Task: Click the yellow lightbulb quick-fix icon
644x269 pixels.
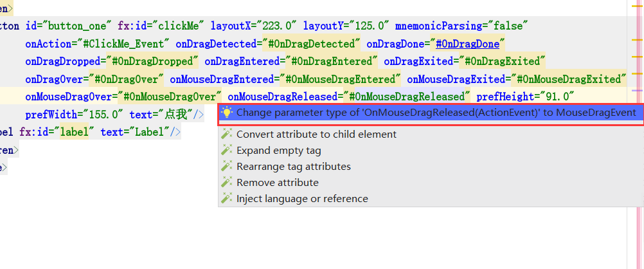Action: (226, 113)
